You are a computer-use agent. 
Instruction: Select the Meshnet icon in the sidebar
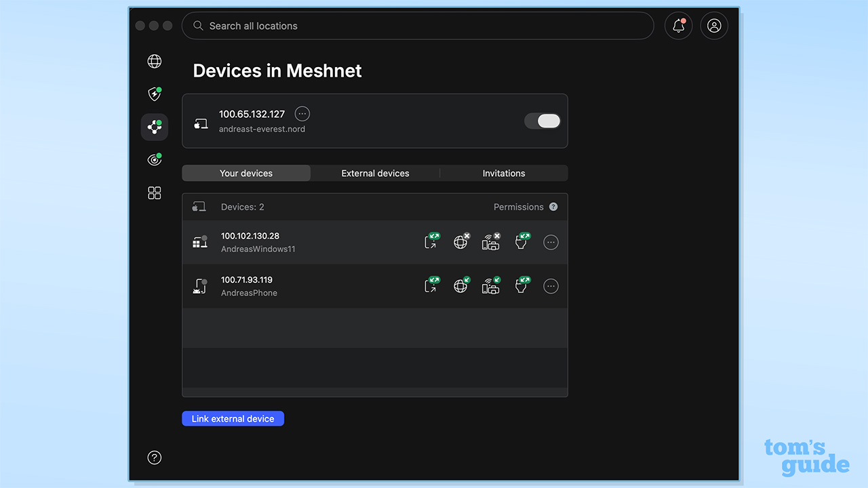click(x=154, y=127)
